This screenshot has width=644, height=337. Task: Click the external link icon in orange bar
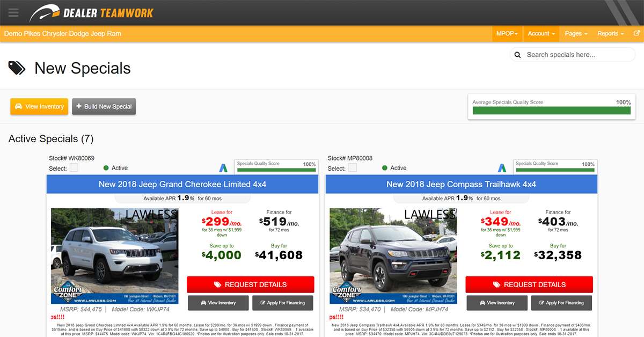click(x=636, y=33)
